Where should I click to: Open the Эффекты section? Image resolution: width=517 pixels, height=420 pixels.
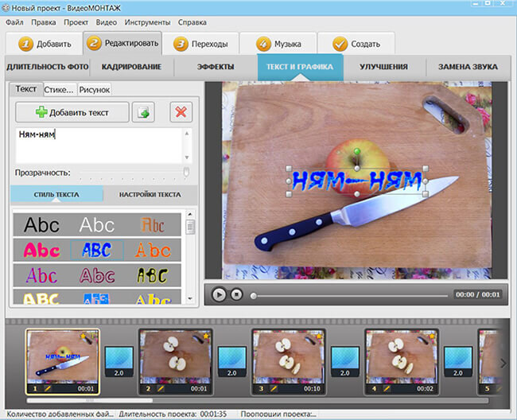tap(216, 67)
